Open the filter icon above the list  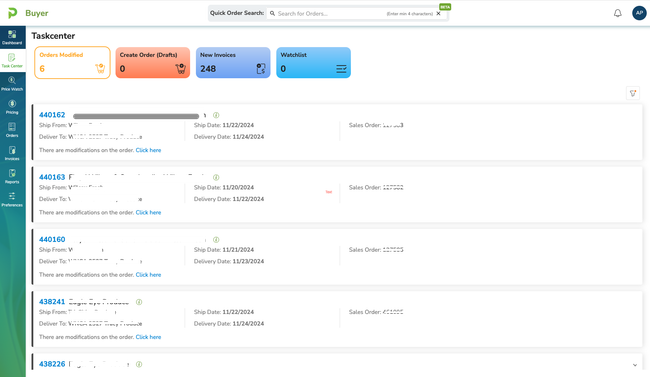[633, 93]
